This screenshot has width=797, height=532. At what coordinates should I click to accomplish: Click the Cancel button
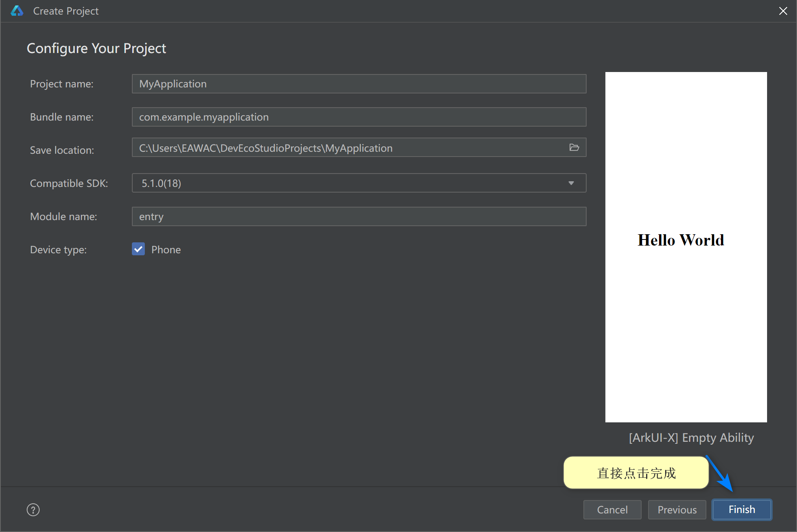tap(612, 510)
